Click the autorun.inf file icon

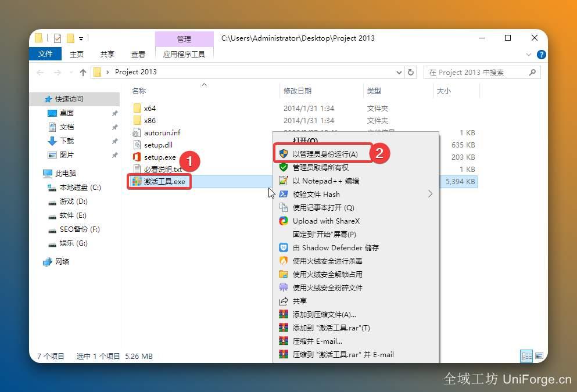pyautogui.click(x=137, y=132)
